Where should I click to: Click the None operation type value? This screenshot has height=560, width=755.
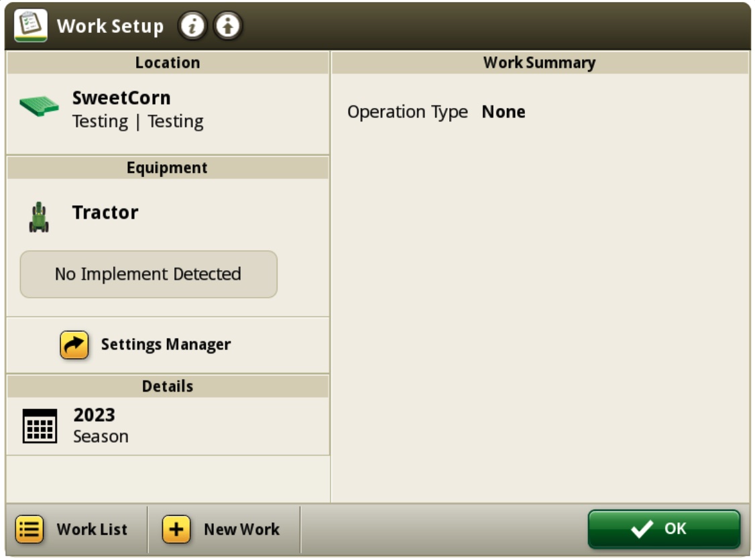tap(504, 112)
